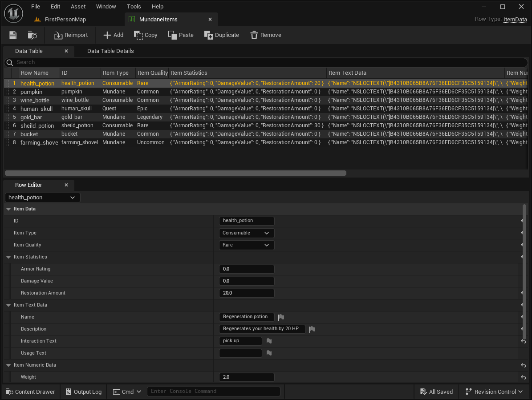
Task: Open the Asset menu
Action: [x=78, y=7]
